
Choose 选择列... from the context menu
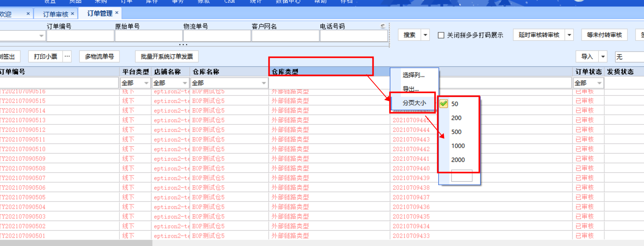pyautogui.click(x=413, y=75)
